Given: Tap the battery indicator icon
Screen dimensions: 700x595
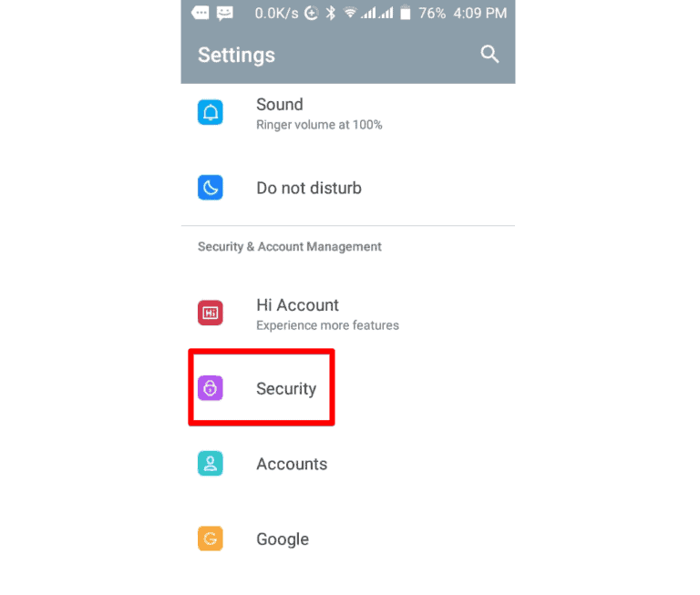Looking at the screenshot, I should click(405, 13).
